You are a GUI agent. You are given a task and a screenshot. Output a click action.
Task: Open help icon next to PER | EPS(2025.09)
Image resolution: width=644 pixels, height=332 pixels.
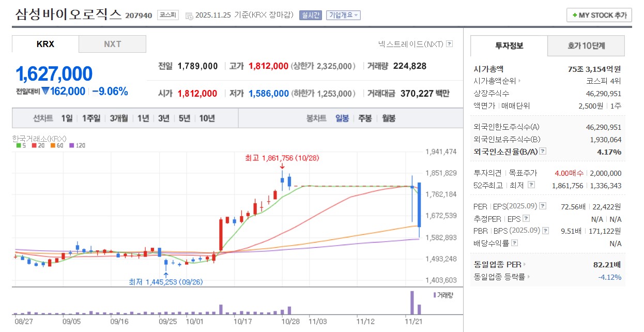543,206
